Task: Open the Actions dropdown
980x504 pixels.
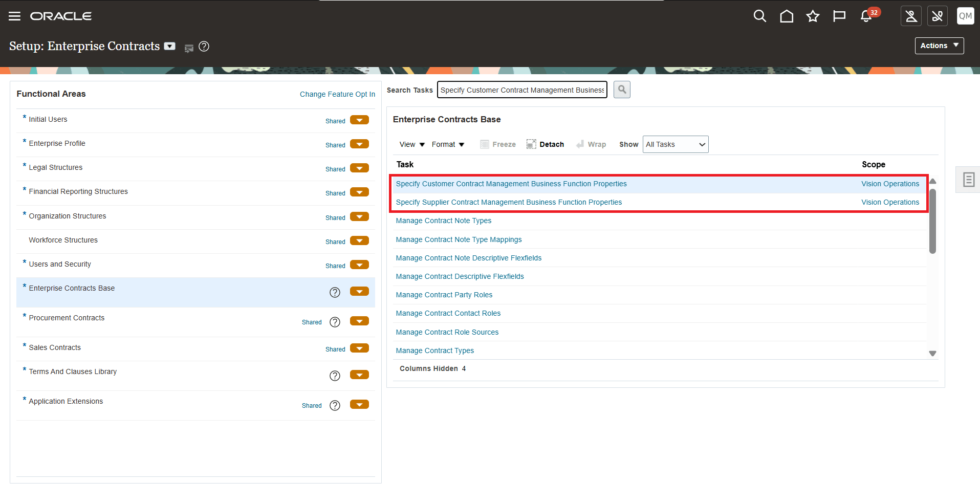Action: tap(939, 46)
